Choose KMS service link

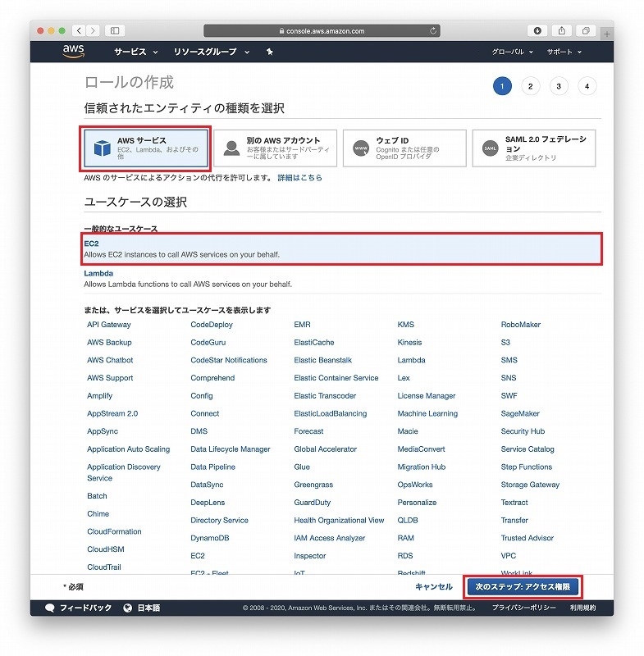click(406, 325)
